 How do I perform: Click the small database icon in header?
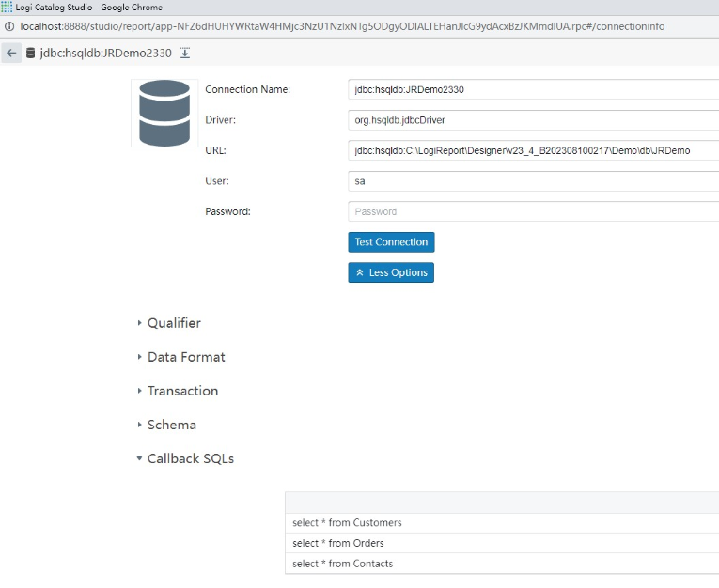[30, 54]
